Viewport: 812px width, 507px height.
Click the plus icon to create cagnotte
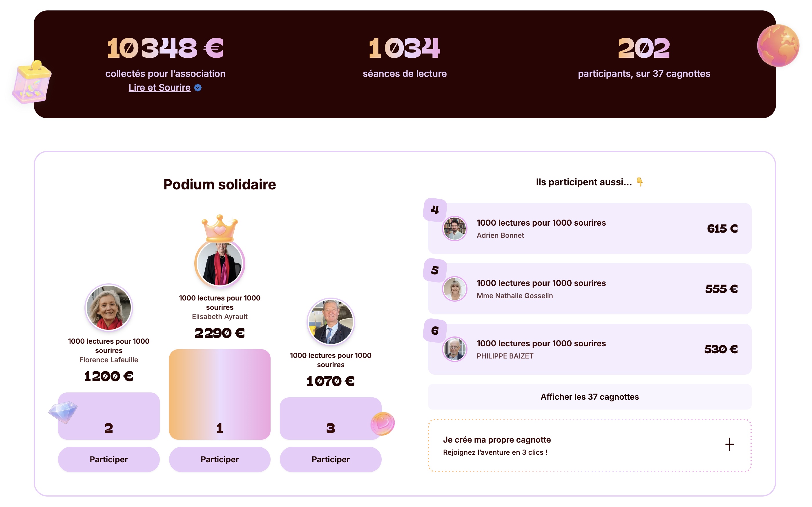tap(729, 445)
